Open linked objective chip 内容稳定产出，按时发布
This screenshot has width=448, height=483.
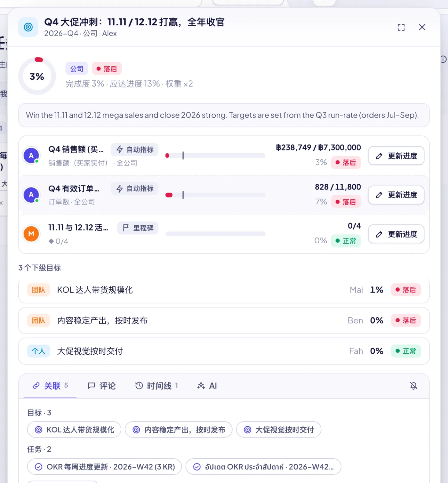pyautogui.click(x=179, y=430)
